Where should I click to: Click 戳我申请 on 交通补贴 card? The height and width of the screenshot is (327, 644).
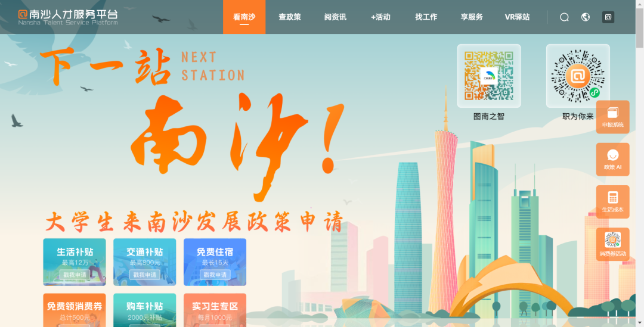[x=144, y=275]
